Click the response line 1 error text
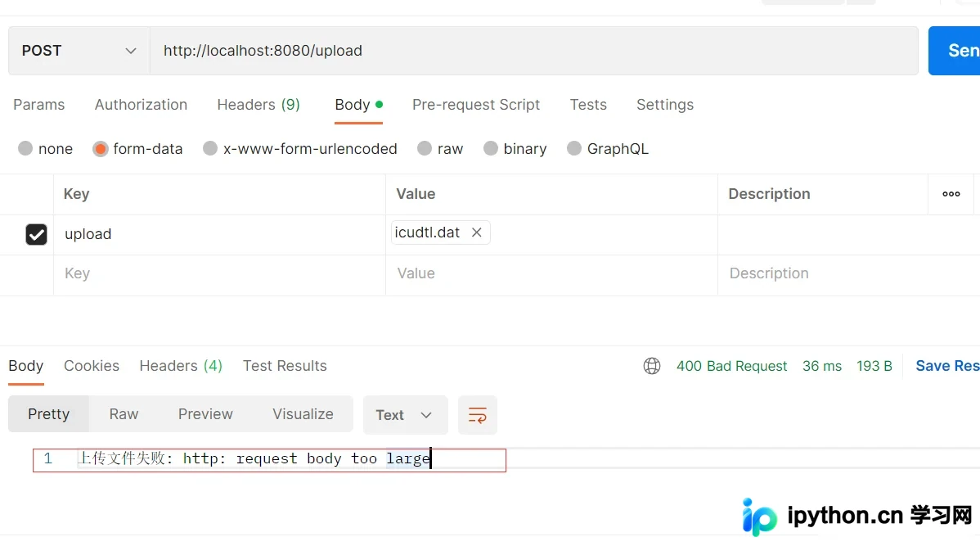 click(254, 458)
